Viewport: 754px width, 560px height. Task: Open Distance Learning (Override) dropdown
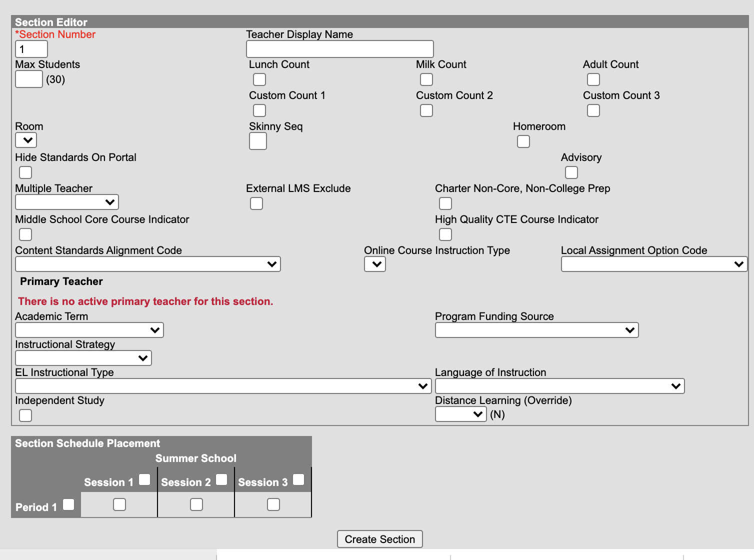461,414
